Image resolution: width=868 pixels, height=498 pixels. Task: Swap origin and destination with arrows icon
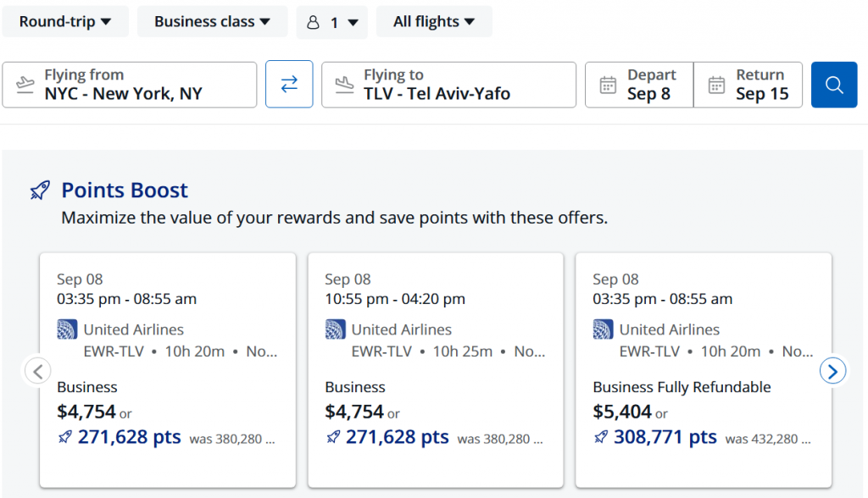tap(289, 84)
